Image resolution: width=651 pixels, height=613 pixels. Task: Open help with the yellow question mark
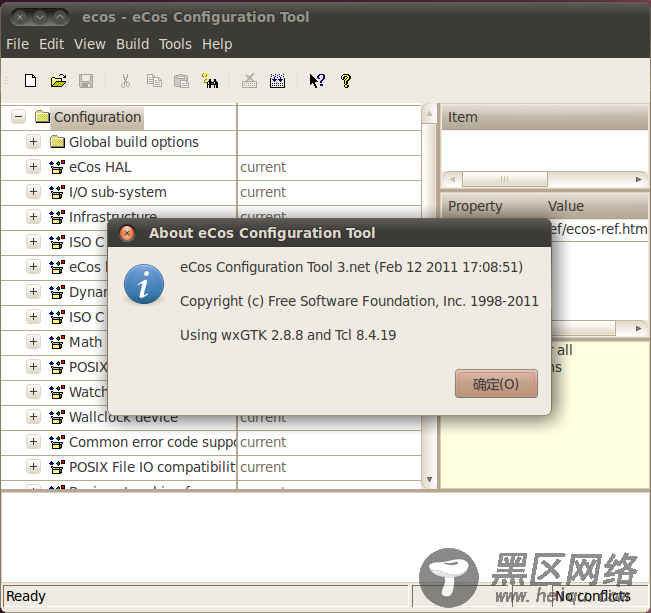(x=345, y=81)
